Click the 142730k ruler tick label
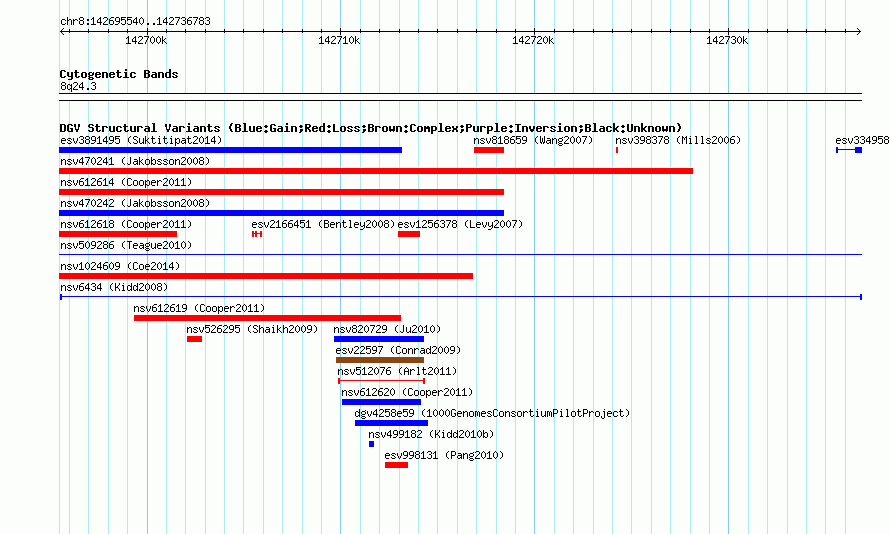This screenshot has width=890, height=534. pos(727,40)
